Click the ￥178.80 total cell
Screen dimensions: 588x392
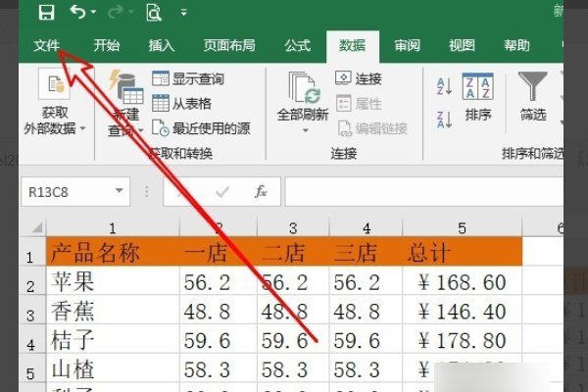462,339
